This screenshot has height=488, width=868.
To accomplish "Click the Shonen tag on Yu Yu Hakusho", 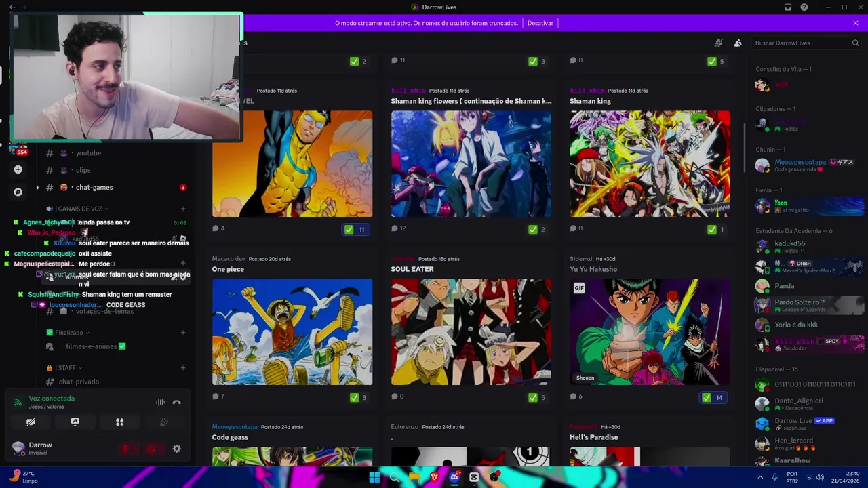I will (x=585, y=378).
